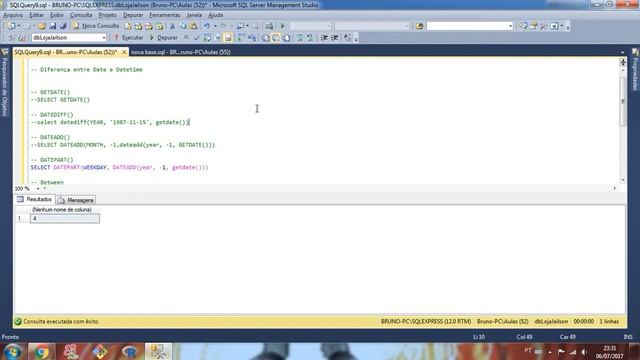Click the Paste icon
The width and height of the screenshot is (640, 360).
(193, 26)
